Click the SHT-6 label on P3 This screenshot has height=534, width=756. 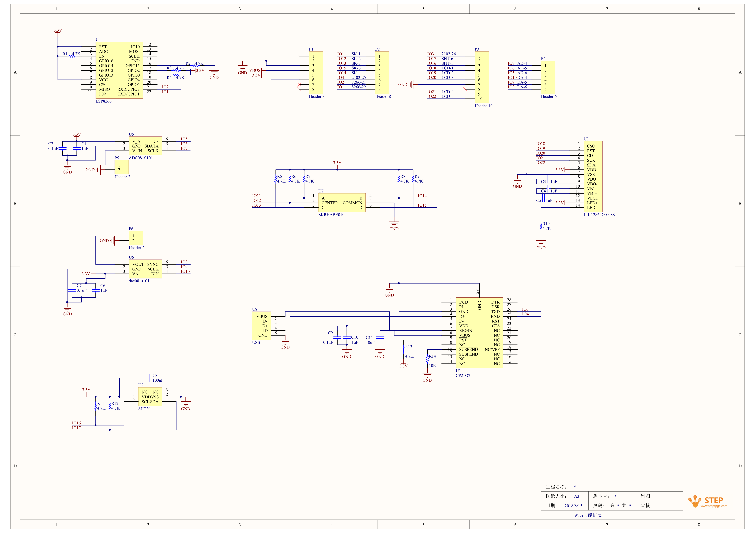coord(447,59)
